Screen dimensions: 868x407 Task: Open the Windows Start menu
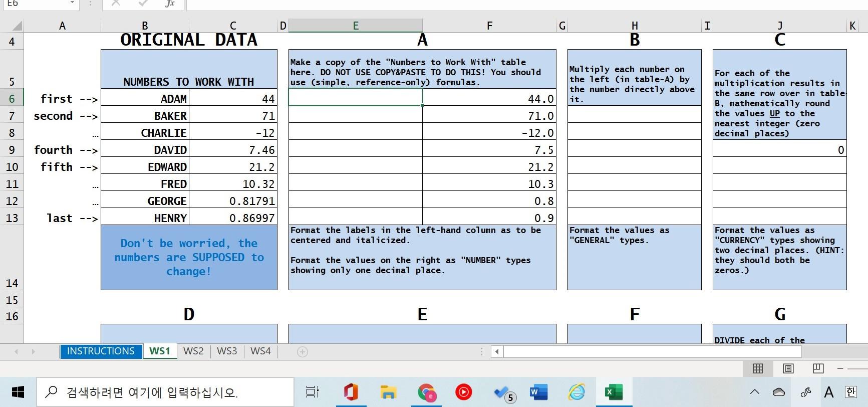(18, 392)
